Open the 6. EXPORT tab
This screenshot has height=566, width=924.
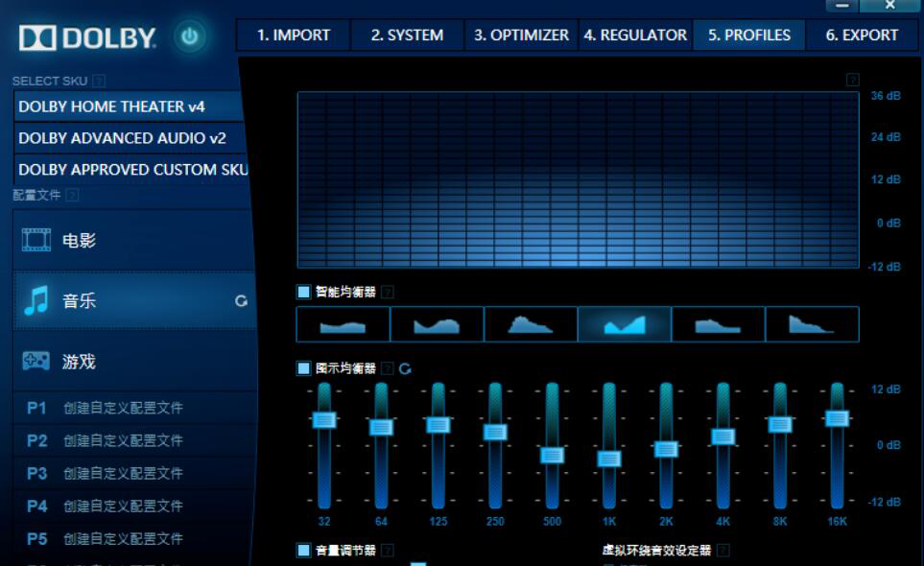tap(862, 35)
